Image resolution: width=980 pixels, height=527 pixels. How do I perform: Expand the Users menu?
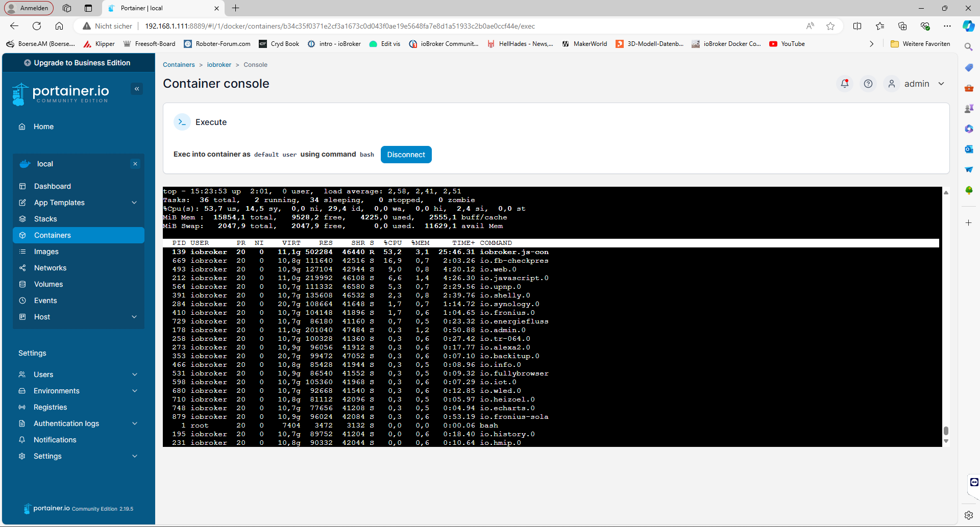pos(135,374)
